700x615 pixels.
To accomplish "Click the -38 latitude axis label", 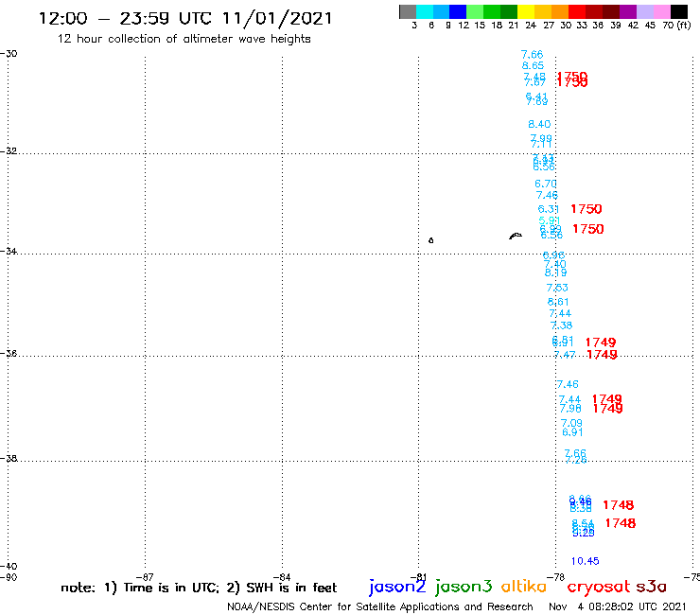I will [9, 458].
